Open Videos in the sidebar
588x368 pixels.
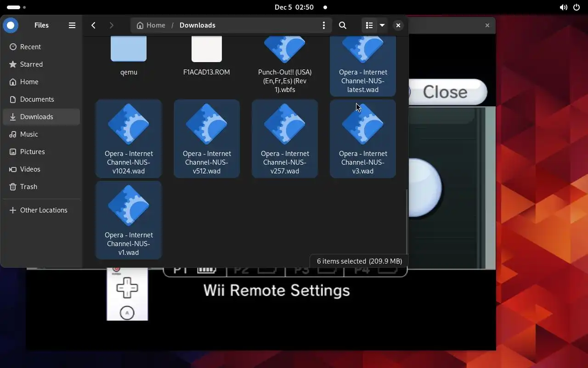click(x=41, y=169)
